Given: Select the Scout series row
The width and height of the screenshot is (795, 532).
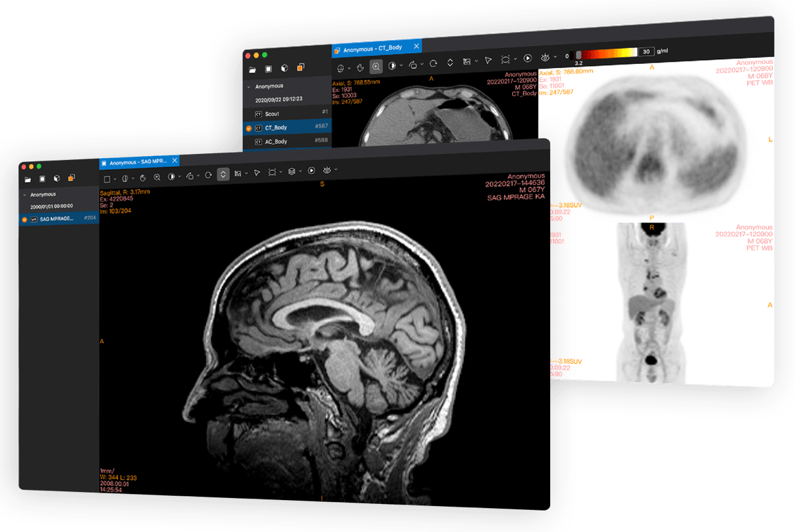Looking at the screenshot, I should (287, 113).
